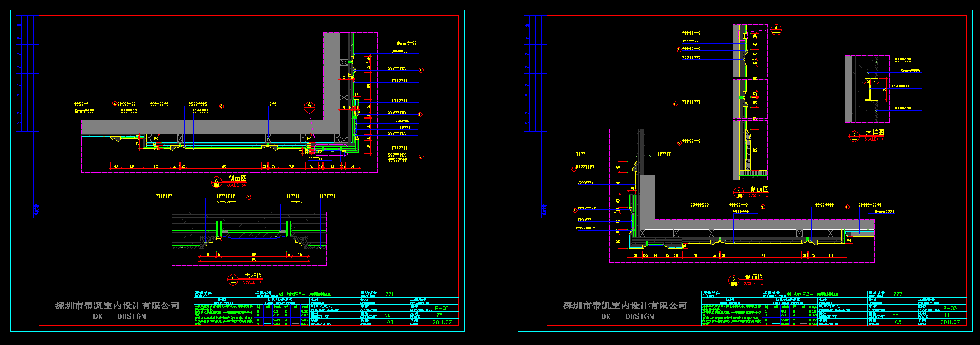Select section A title marker on sheet P-03
The height and width of the screenshot is (345, 980).
[739, 193]
